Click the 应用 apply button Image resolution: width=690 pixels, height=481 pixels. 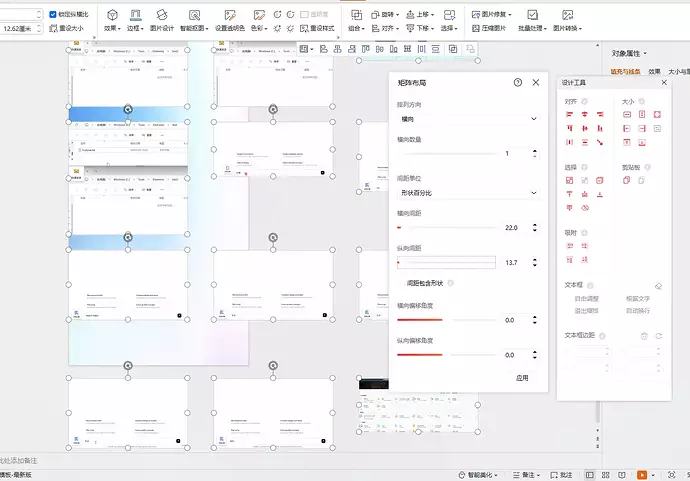(521, 378)
